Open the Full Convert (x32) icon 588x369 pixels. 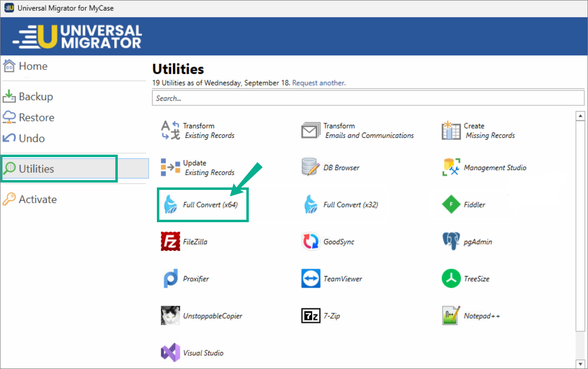310,205
